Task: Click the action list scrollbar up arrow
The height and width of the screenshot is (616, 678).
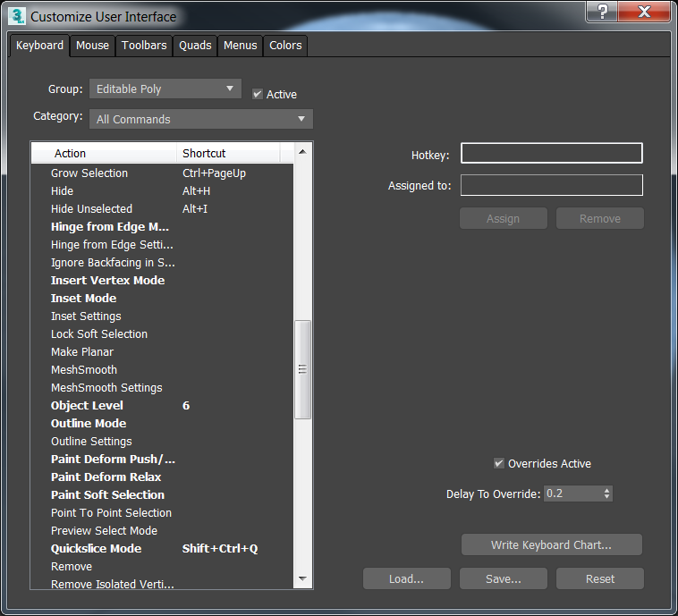Action: click(302, 152)
